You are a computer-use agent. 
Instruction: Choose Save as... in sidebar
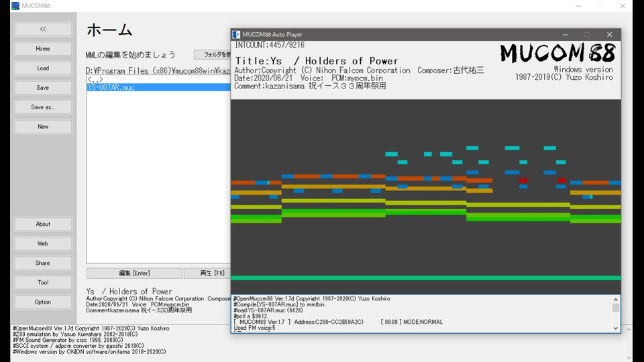43,107
